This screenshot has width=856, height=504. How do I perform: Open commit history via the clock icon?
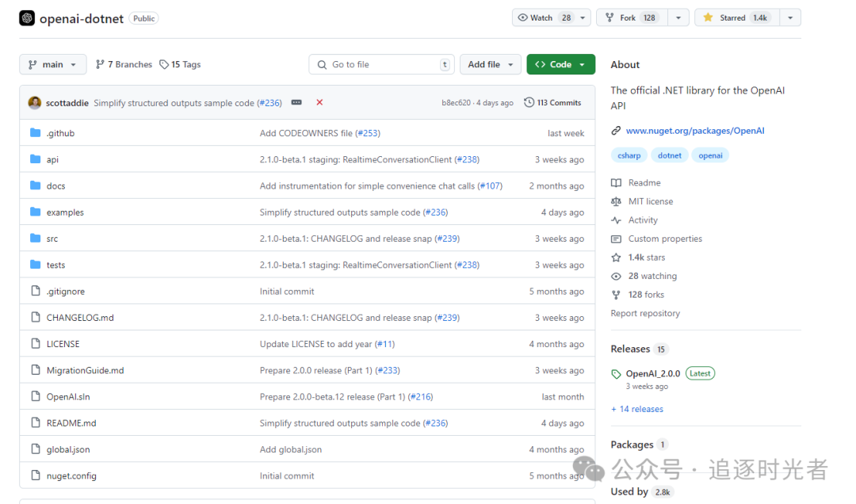[529, 101]
